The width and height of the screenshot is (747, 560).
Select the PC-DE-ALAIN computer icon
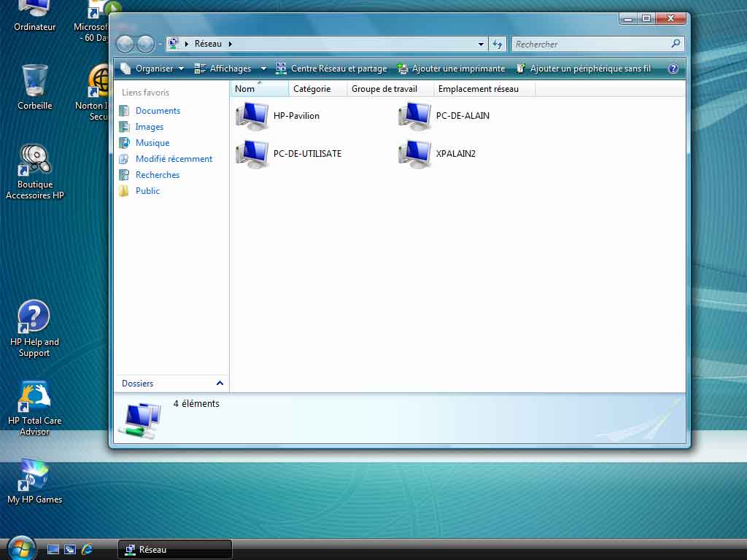click(416, 116)
